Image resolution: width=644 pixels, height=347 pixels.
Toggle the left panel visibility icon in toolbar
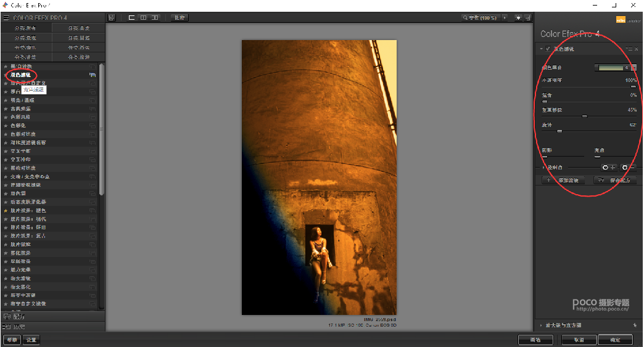(x=112, y=18)
